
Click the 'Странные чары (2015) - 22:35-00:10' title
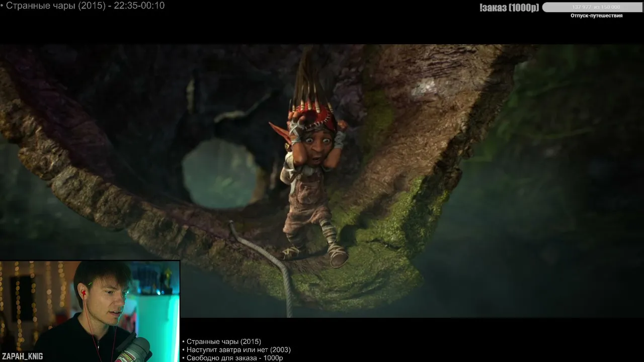point(85,6)
